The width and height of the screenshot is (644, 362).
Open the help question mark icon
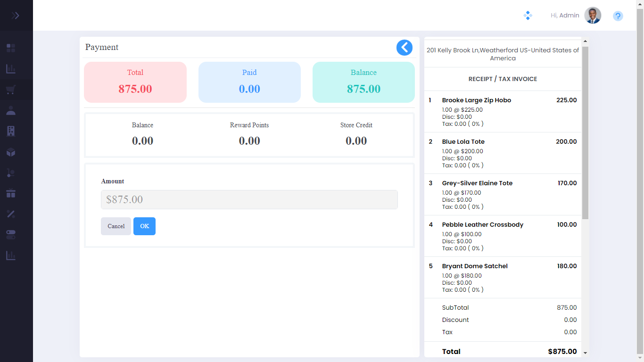(618, 16)
